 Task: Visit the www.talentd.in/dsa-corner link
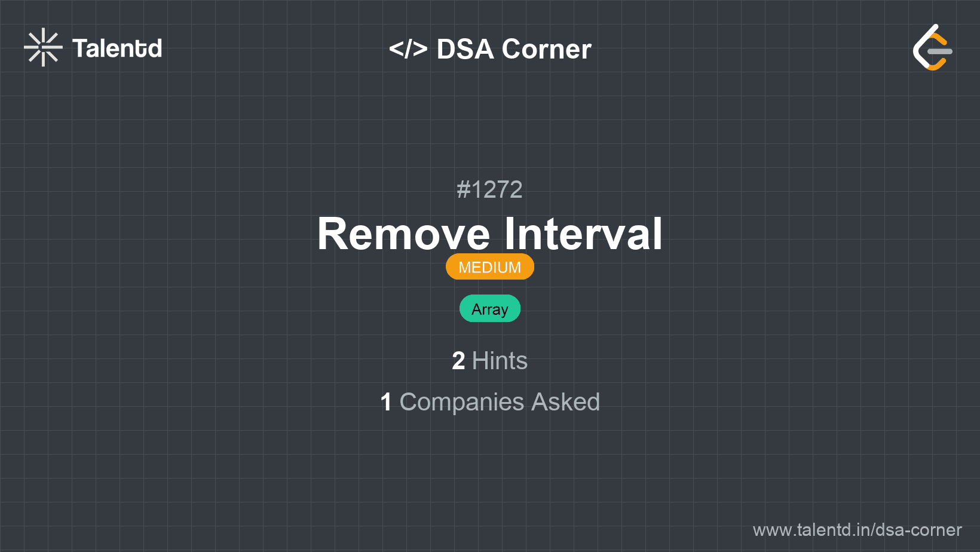(857, 530)
